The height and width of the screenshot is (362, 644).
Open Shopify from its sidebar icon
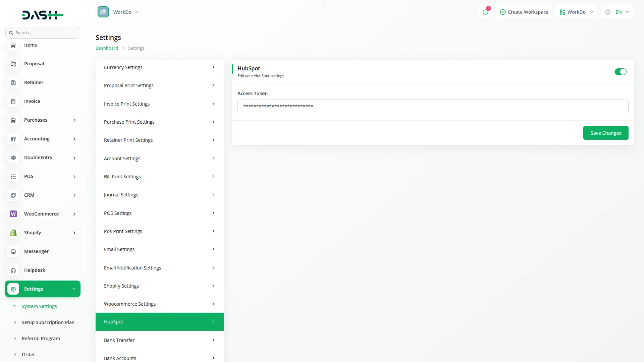click(13, 233)
